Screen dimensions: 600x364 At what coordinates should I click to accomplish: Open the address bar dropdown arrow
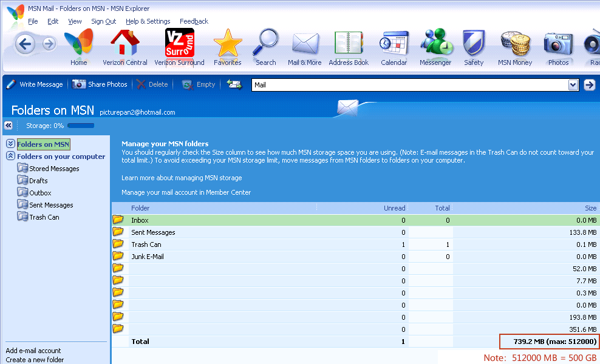click(x=573, y=85)
